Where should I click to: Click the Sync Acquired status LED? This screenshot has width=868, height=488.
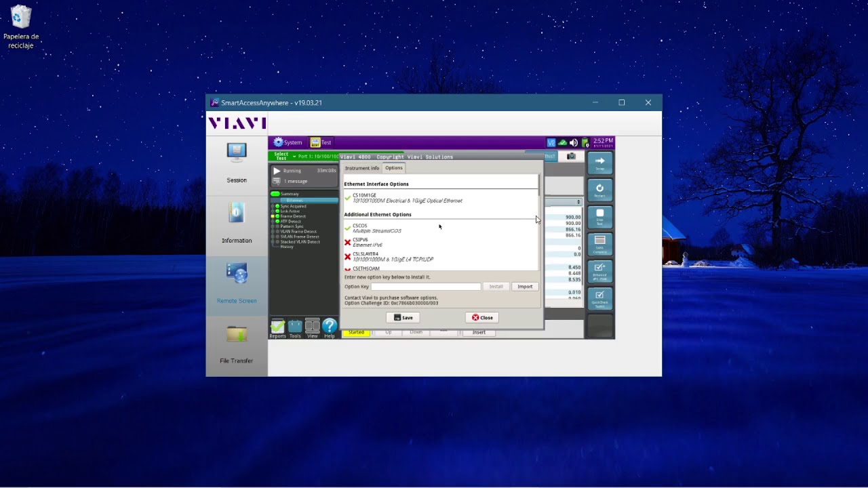click(x=277, y=206)
